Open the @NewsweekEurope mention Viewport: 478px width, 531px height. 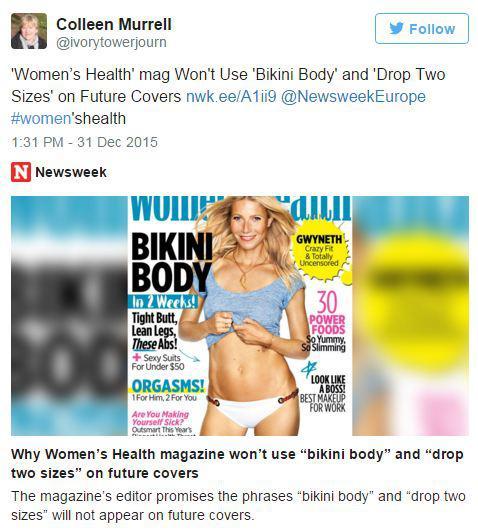(353, 97)
